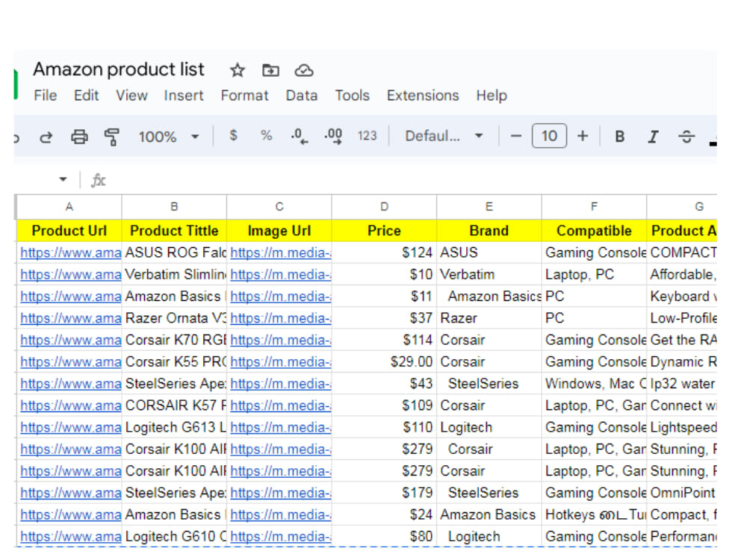
Task: Open the Data menu
Action: (302, 96)
